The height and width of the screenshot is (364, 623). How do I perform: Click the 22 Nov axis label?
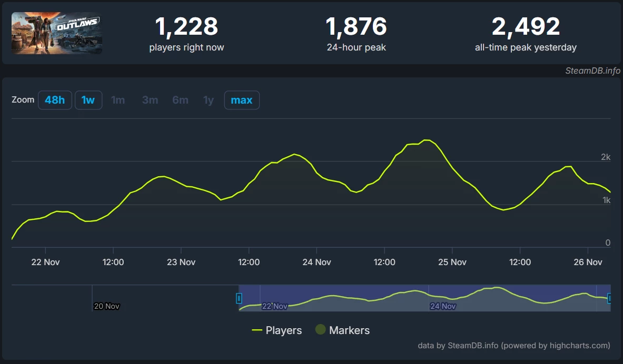45,262
